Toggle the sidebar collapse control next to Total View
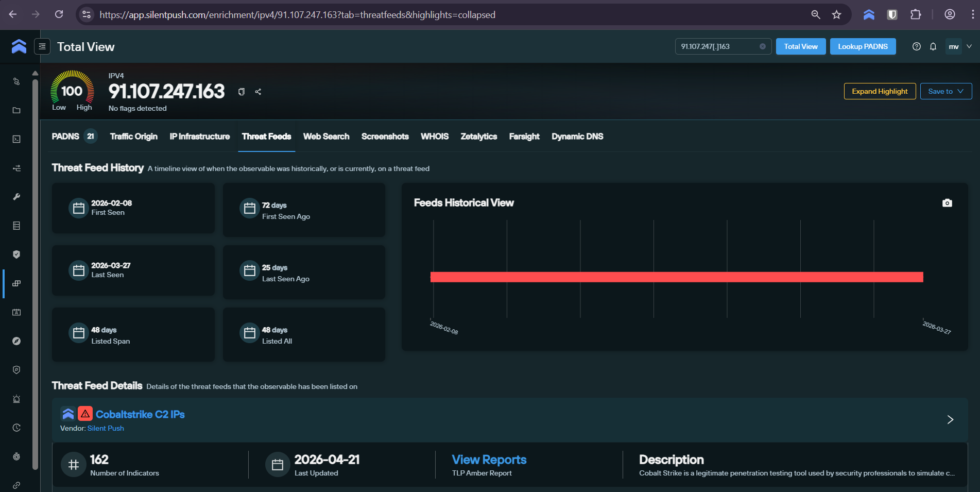 [42, 46]
